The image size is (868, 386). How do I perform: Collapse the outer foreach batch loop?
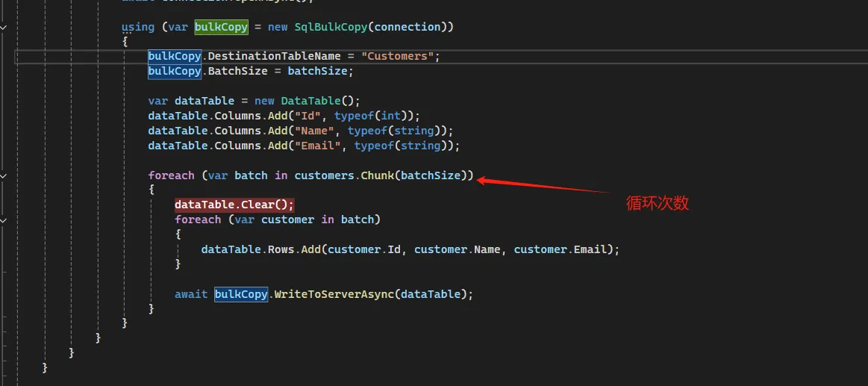(4, 175)
